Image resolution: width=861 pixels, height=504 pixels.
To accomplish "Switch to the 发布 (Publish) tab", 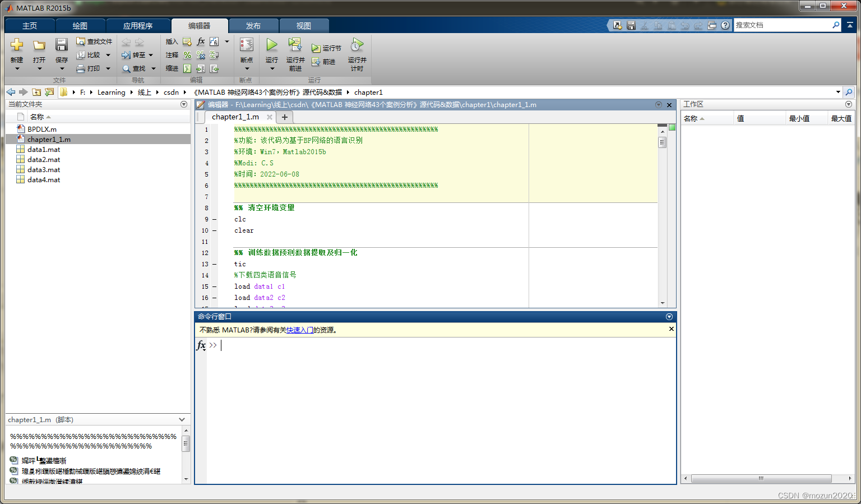I will pos(253,26).
